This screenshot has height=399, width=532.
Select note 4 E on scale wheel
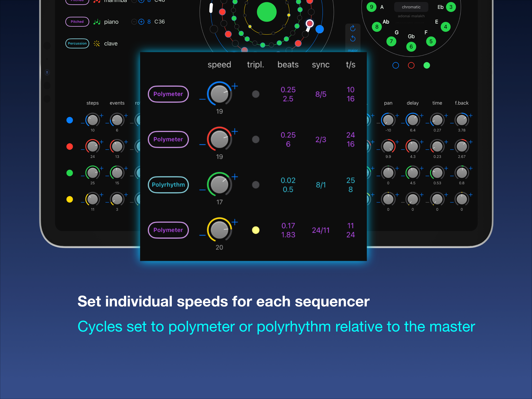coord(445,27)
